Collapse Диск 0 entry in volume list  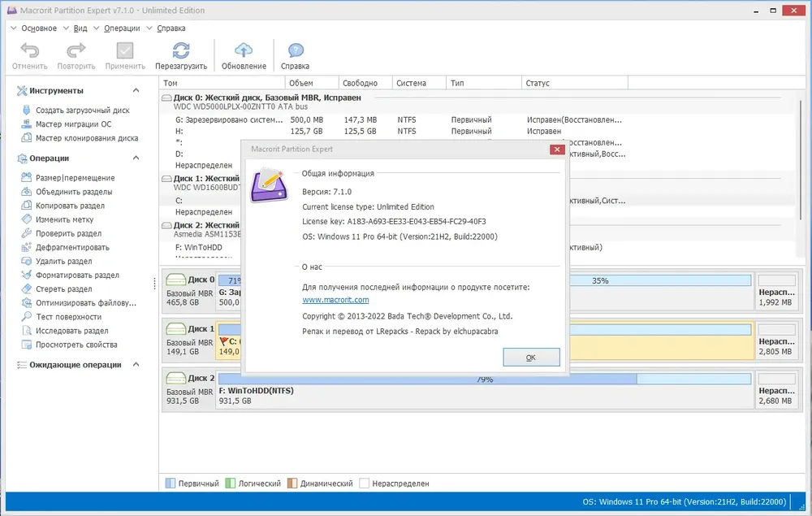(166, 98)
